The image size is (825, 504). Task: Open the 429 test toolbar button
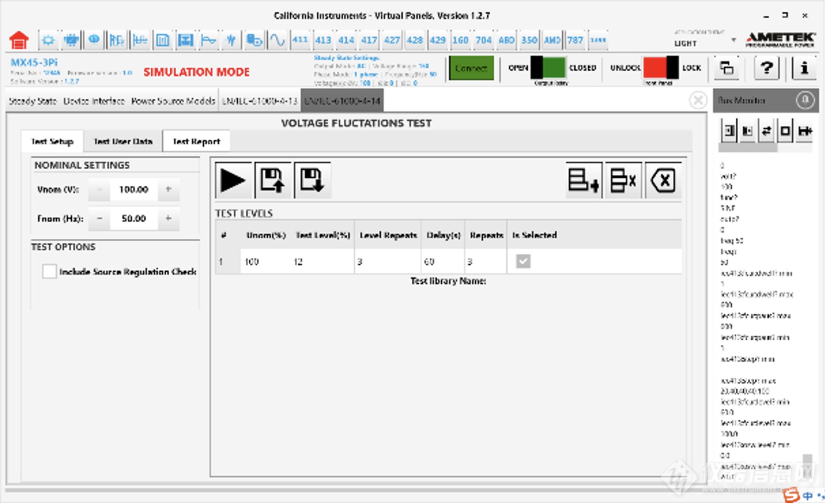tap(437, 40)
